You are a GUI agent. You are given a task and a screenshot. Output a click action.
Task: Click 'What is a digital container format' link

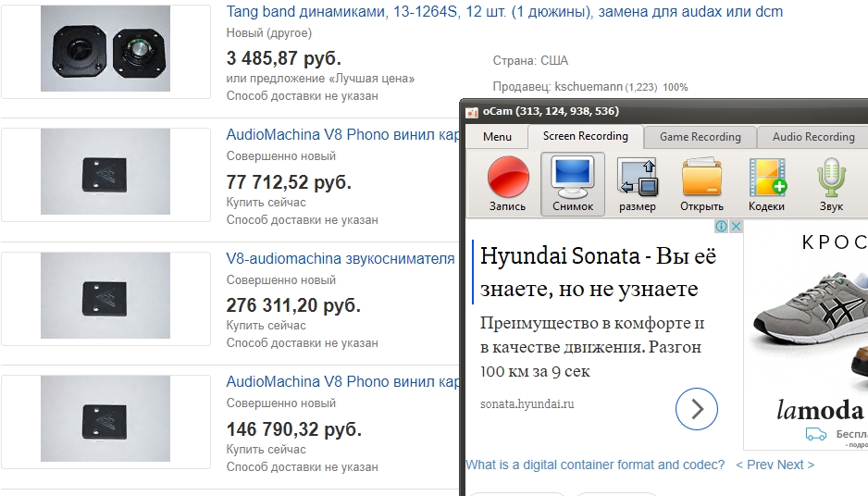(595, 465)
